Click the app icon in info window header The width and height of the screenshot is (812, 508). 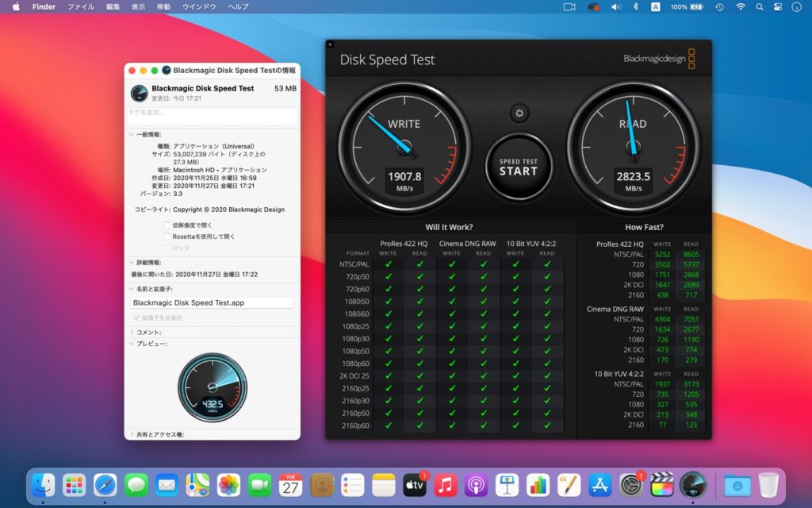pos(139,93)
